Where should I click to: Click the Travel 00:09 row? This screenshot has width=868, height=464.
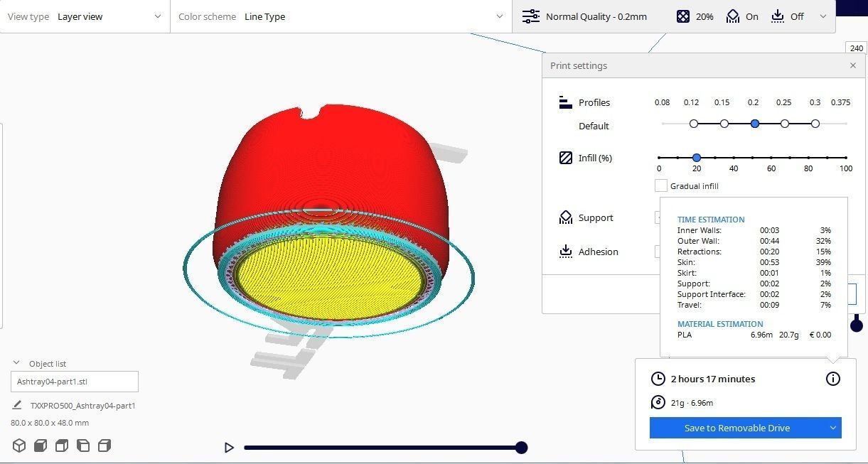click(754, 305)
